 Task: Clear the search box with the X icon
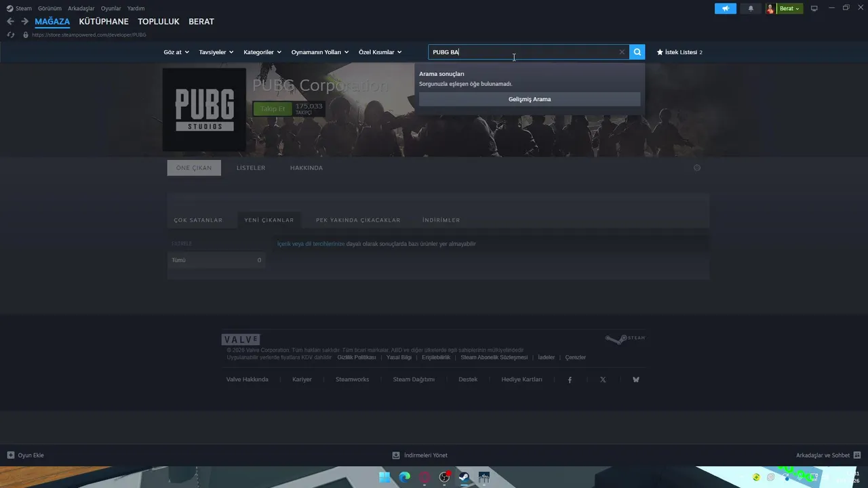[x=622, y=52]
